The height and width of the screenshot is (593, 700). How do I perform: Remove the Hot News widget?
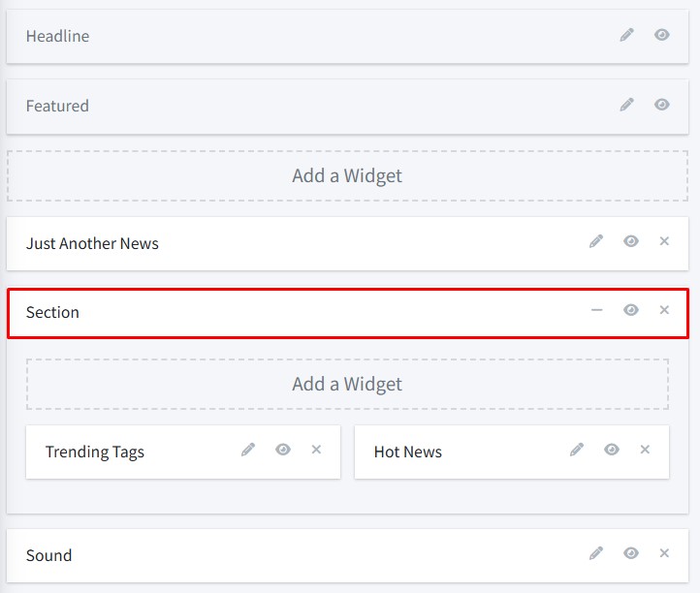645,450
